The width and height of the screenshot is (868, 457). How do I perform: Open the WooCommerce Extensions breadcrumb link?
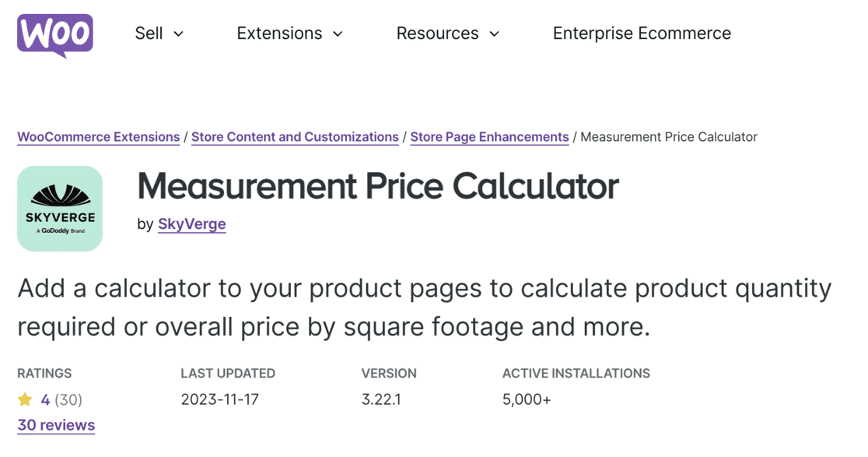[x=98, y=137]
